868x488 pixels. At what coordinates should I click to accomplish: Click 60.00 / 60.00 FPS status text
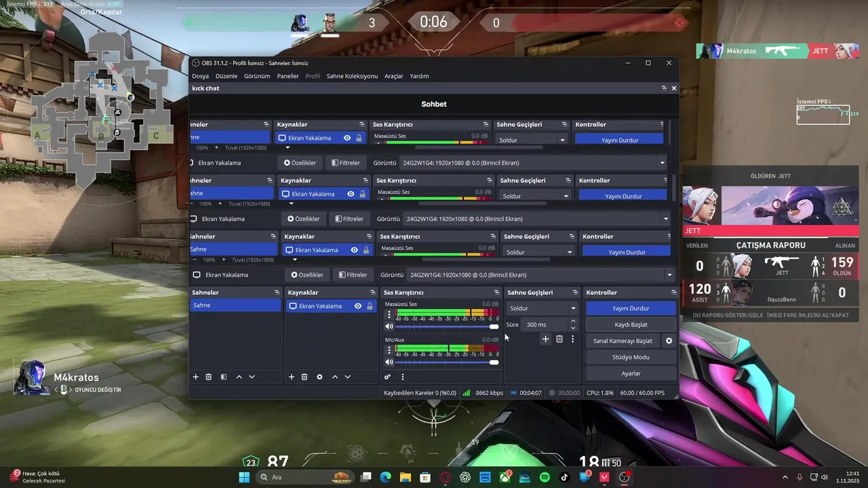click(642, 392)
